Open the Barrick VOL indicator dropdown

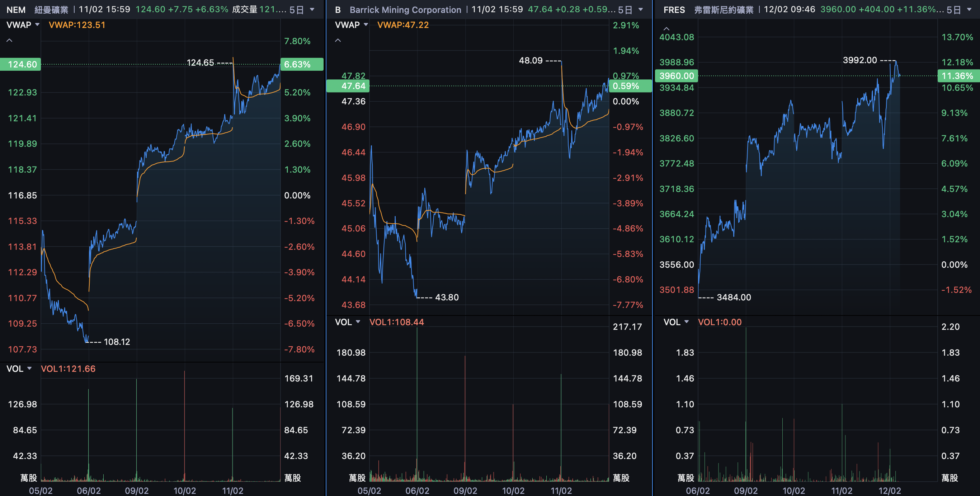(358, 322)
